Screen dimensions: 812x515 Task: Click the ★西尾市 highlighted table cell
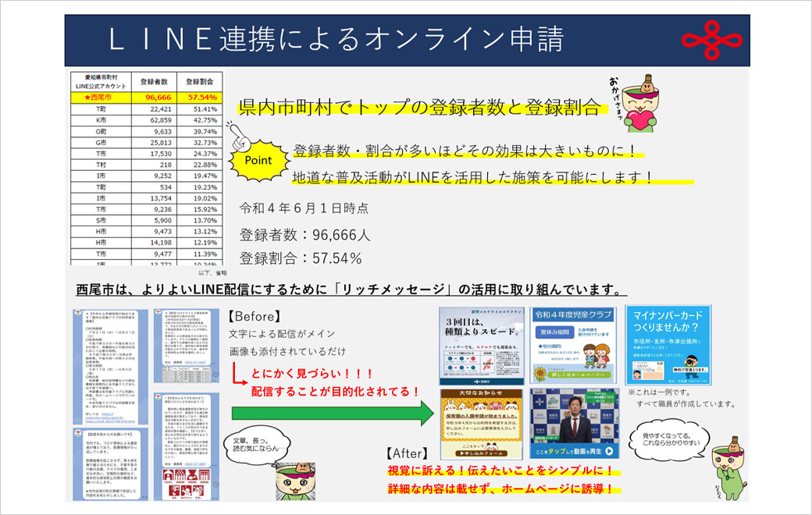click(x=101, y=98)
